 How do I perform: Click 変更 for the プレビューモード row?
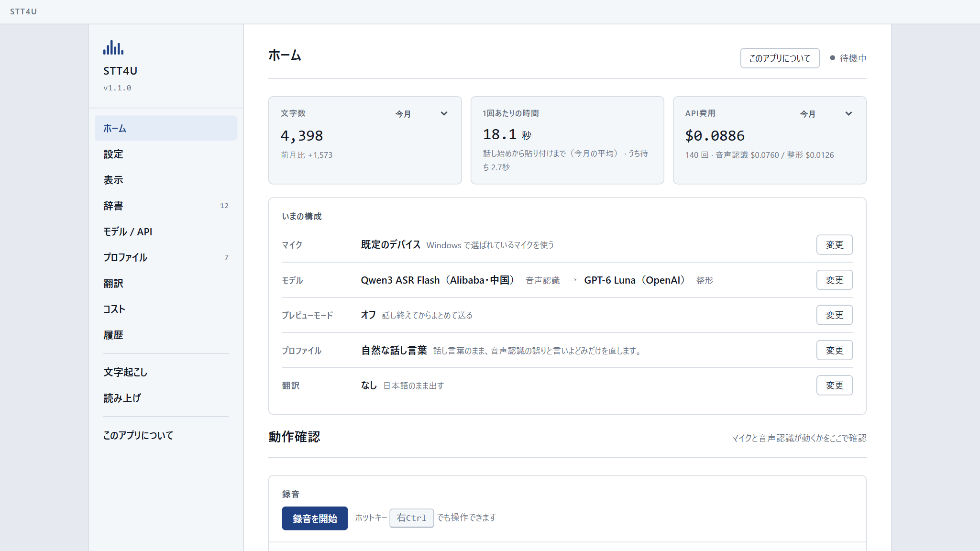pyautogui.click(x=834, y=315)
